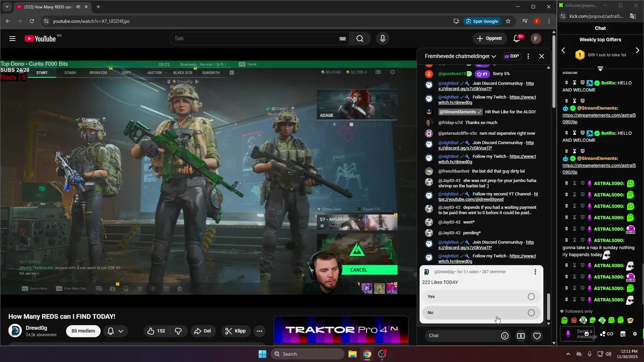View site information for the youtube.com address
The image size is (644, 362).
pos(46,21)
